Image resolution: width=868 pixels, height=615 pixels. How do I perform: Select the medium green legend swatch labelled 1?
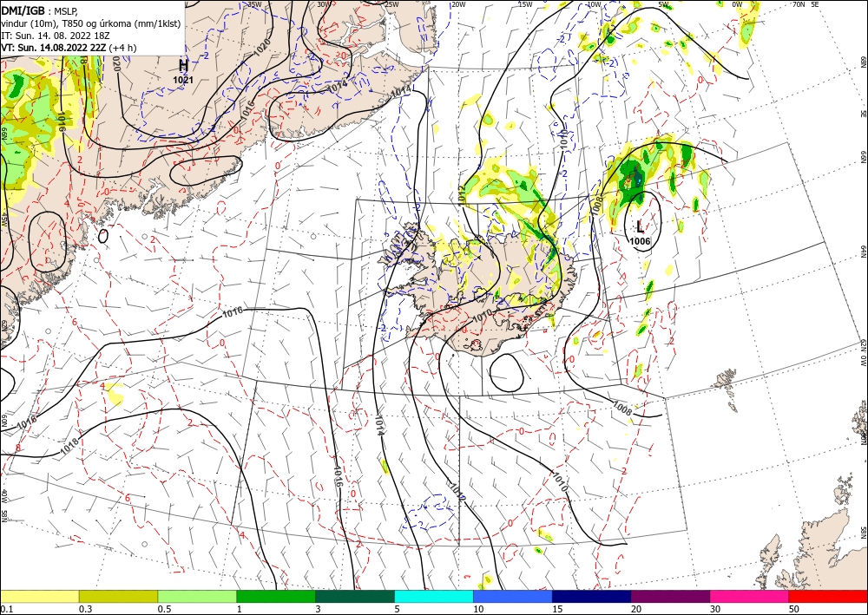pos(276,596)
